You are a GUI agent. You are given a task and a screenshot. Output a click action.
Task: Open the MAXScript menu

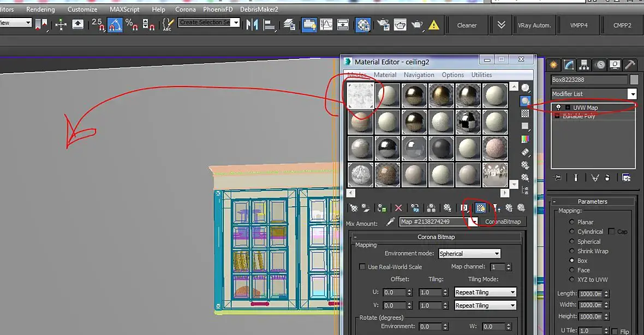[124, 9]
